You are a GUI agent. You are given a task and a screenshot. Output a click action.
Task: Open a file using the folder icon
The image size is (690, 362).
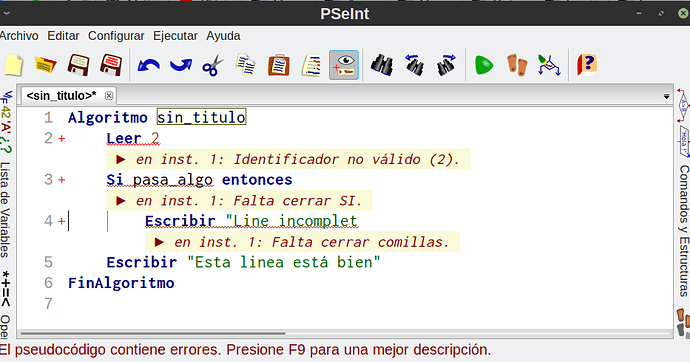click(x=45, y=65)
